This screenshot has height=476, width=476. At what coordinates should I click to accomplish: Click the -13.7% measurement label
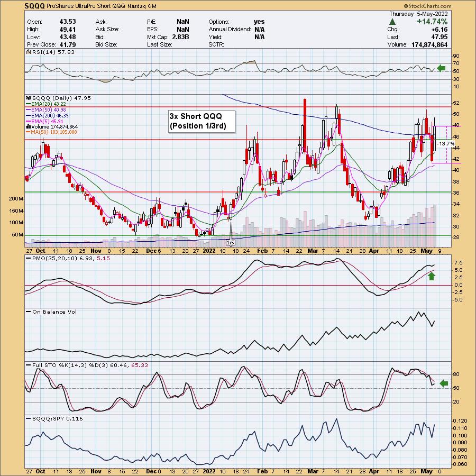[446, 143]
